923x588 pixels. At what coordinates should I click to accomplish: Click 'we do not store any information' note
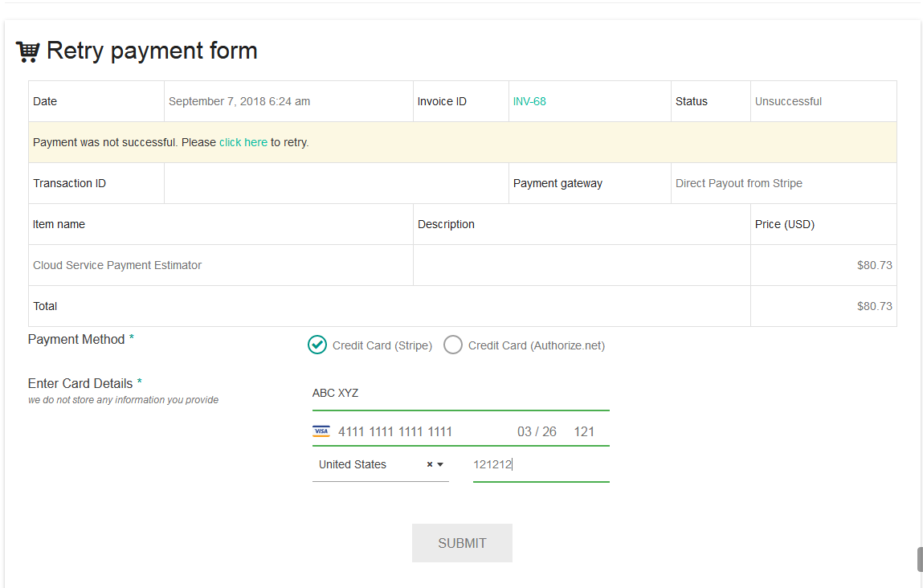point(123,400)
